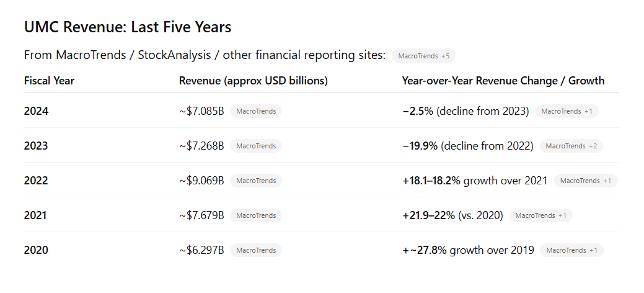Open MacroTrends +1 chip after −2.5% decline
The image size is (644, 293).
pyautogui.click(x=567, y=111)
